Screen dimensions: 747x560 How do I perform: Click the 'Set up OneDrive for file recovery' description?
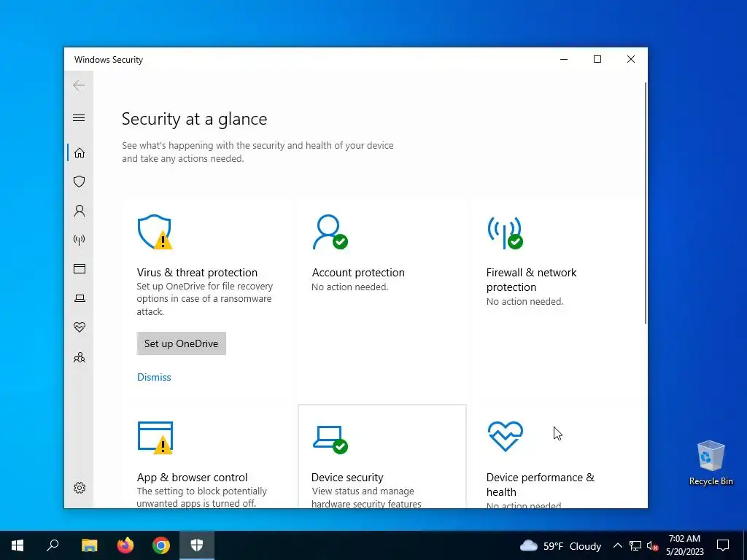coord(205,299)
